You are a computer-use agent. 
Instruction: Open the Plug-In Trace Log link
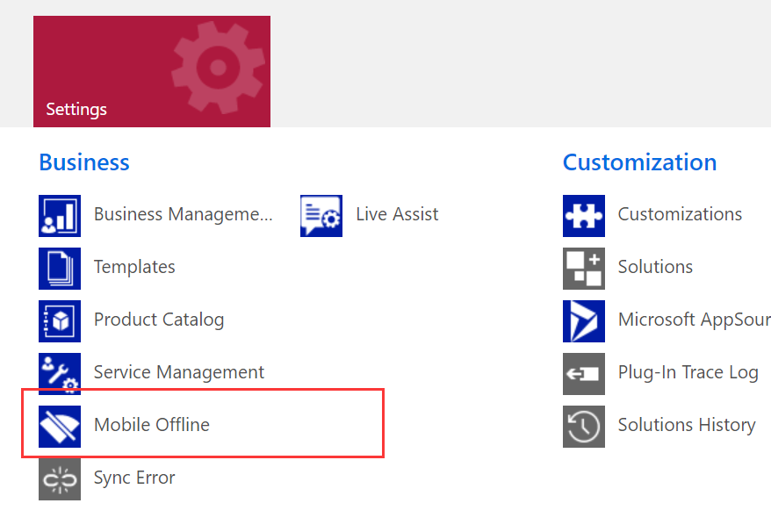[x=688, y=372]
